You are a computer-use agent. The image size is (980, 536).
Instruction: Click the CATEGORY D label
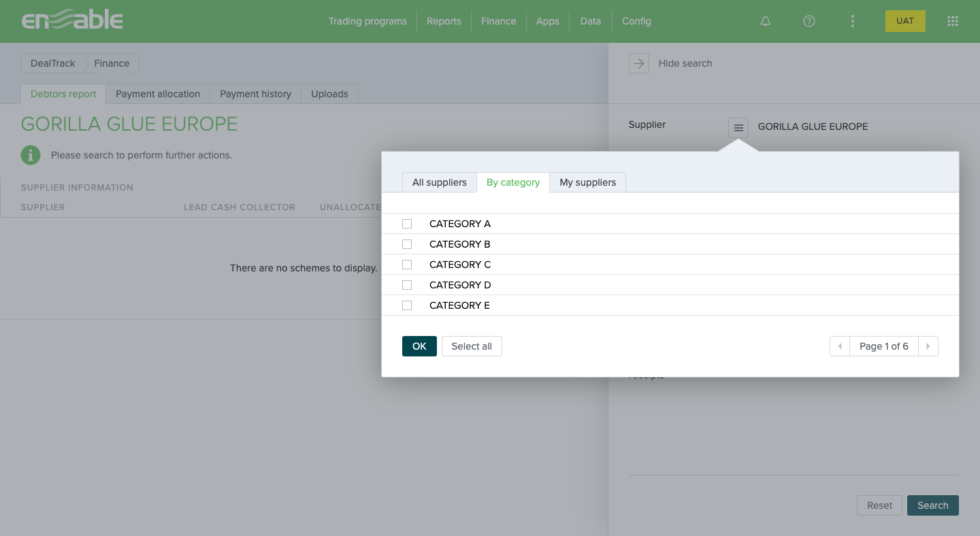(x=460, y=285)
